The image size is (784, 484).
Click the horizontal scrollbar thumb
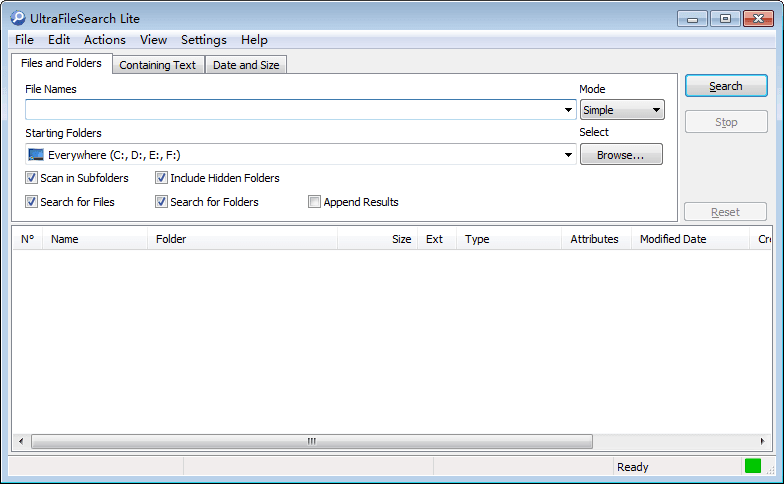tap(311, 441)
